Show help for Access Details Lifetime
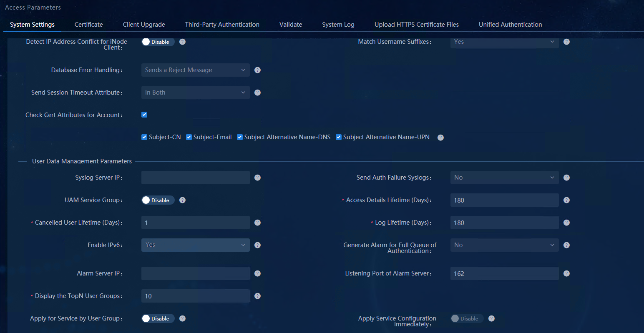Image resolution: width=644 pixels, height=333 pixels. (566, 200)
